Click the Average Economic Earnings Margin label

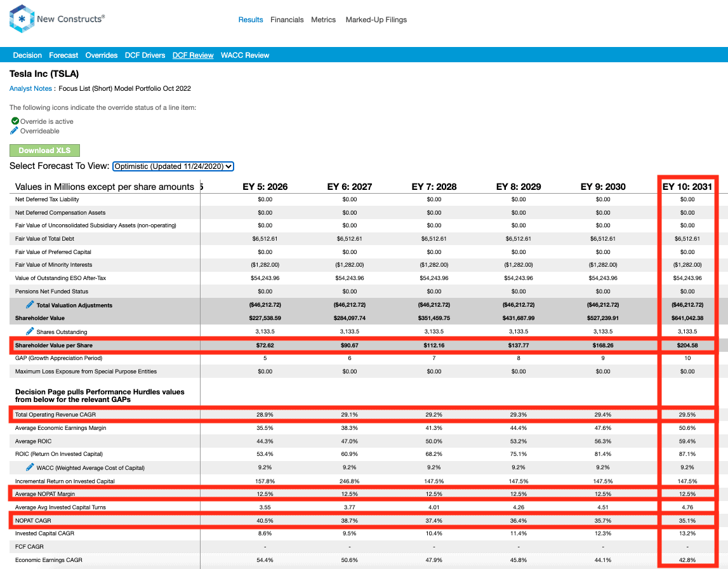point(60,428)
